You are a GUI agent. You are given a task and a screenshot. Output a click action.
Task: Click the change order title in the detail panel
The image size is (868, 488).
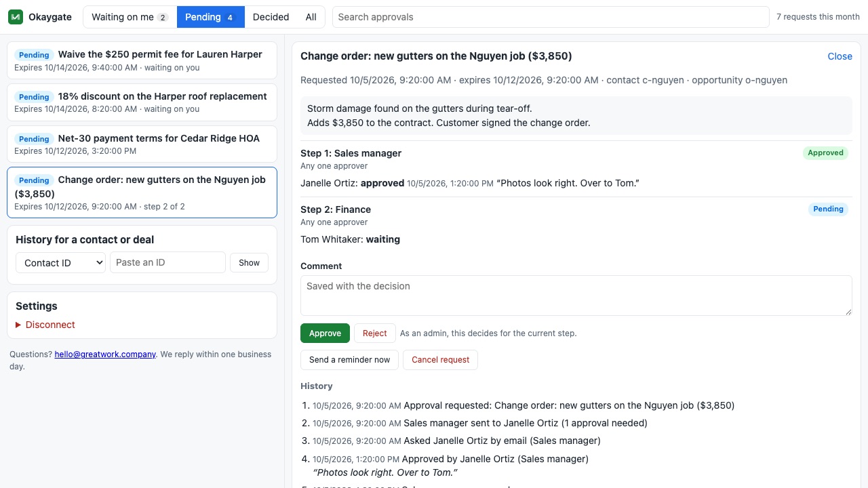[436, 56]
